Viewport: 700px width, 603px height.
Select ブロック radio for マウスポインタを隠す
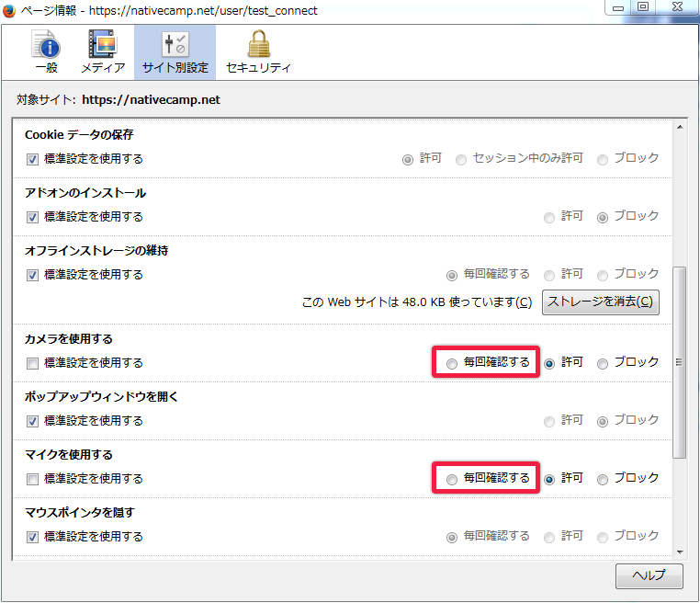[603, 537]
